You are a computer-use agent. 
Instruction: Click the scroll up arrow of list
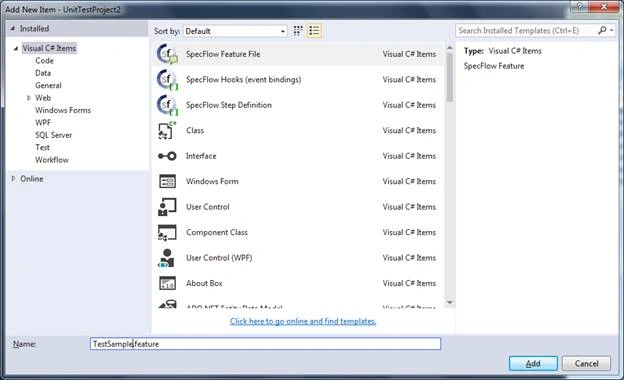[450, 48]
